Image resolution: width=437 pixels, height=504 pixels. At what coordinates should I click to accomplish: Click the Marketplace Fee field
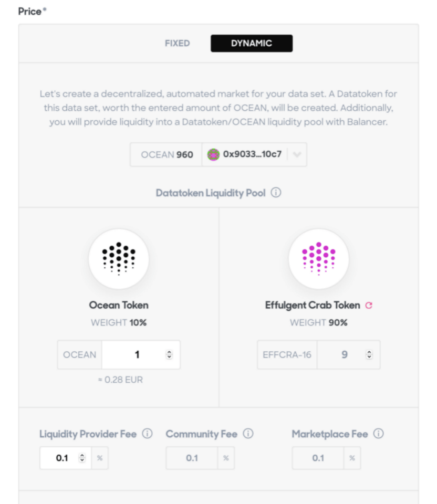[x=318, y=458]
